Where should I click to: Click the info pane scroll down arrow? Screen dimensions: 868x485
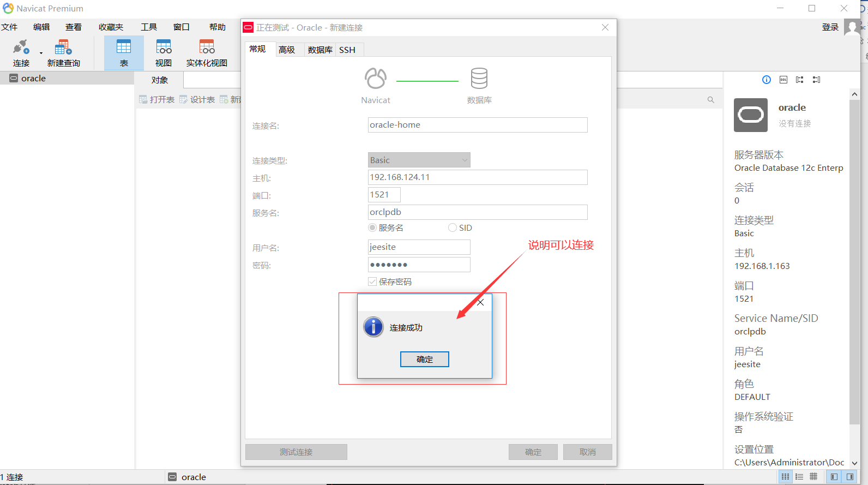(x=854, y=463)
